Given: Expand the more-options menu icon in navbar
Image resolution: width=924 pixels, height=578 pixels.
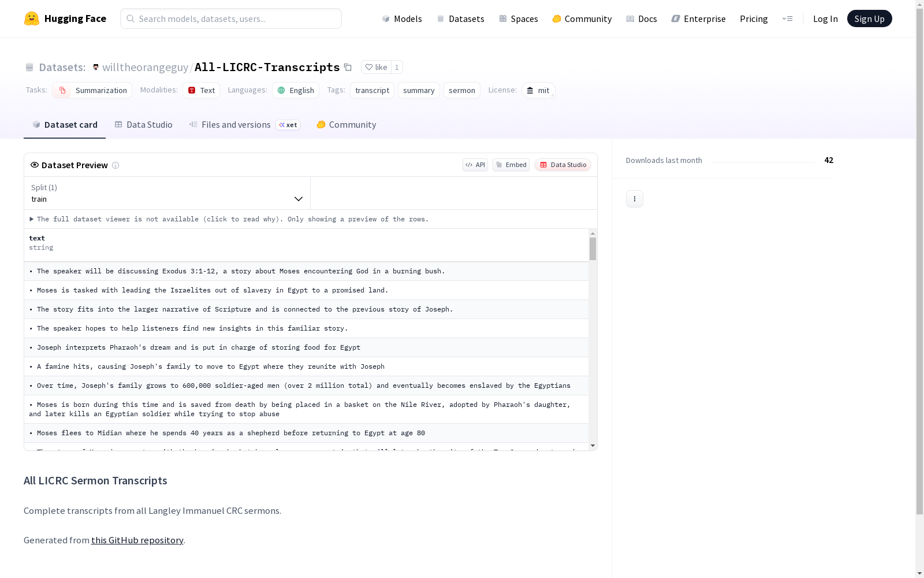Looking at the screenshot, I should [x=787, y=18].
